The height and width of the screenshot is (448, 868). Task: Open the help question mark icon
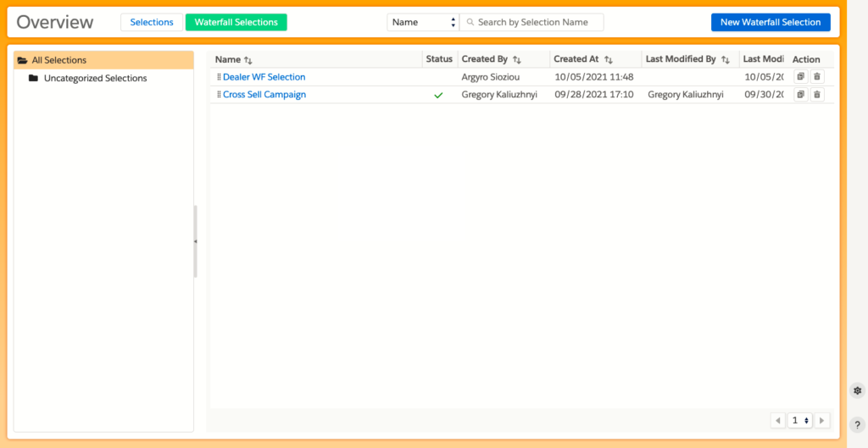857,425
